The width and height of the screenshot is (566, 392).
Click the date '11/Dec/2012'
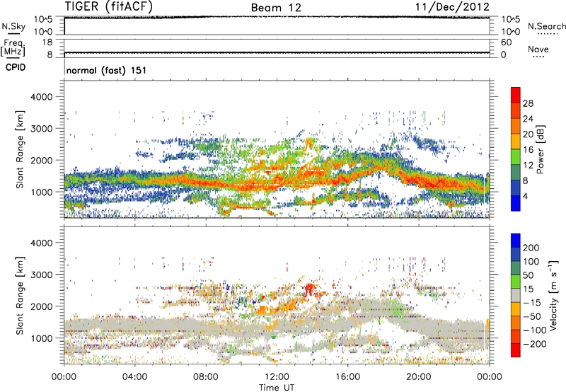(x=452, y=7)
